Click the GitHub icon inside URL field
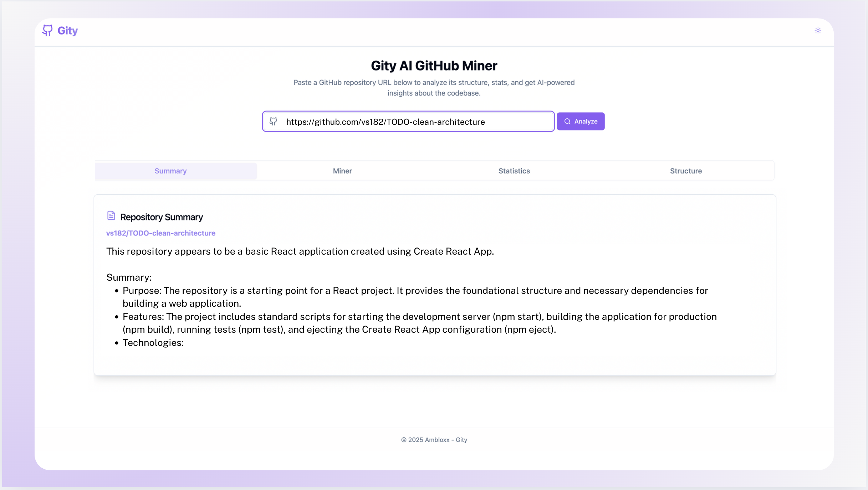The width and height of the screenshot is (868, 490). [x=273, y=122]
